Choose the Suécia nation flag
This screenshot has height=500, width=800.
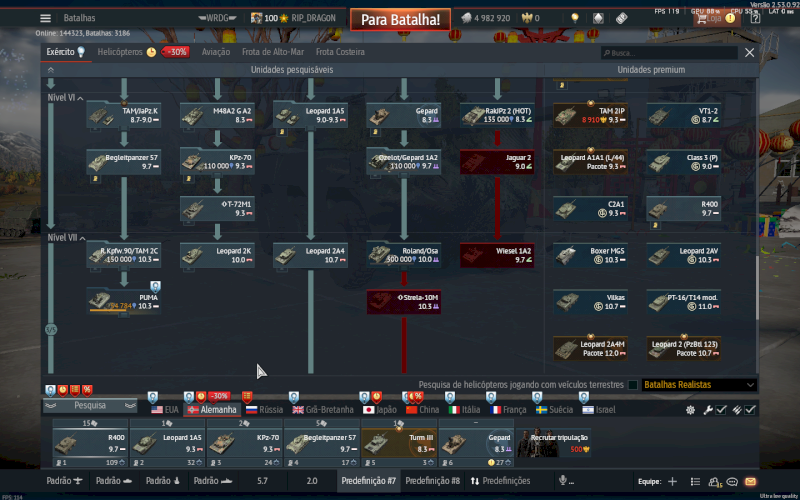[x=555, y=410]
